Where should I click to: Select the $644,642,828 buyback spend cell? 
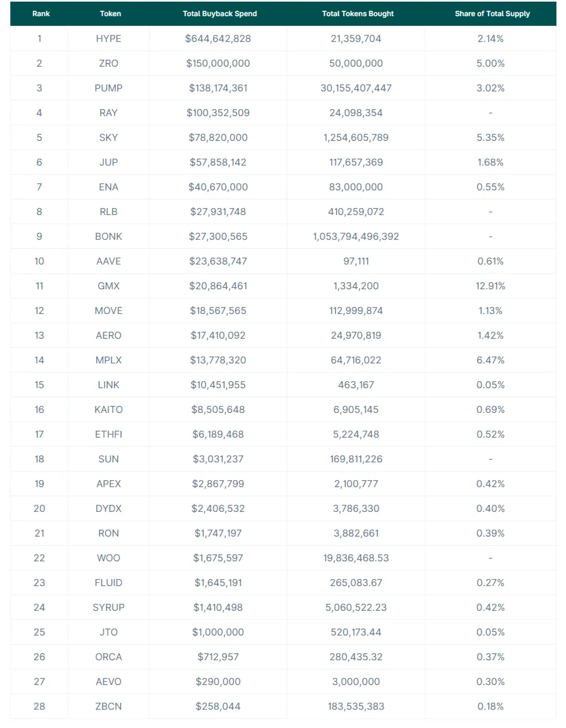(218, 39)
